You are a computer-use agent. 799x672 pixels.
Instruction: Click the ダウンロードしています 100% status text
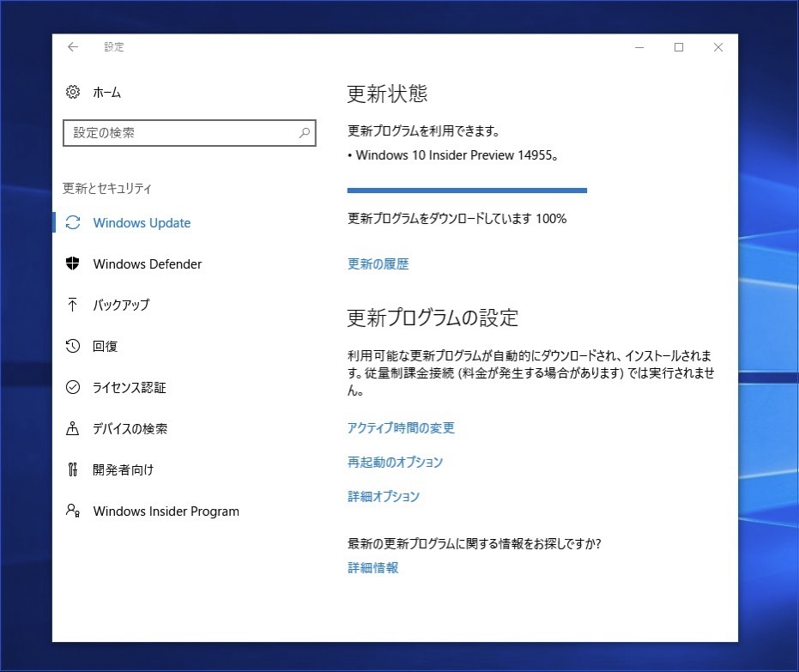pyautogui.click(x=457, y=219)
